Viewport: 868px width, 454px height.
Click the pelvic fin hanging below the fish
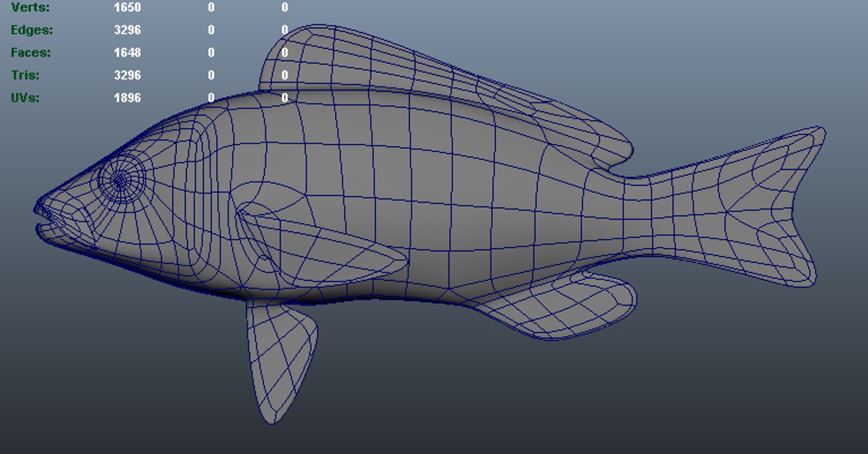pos(280,362)
